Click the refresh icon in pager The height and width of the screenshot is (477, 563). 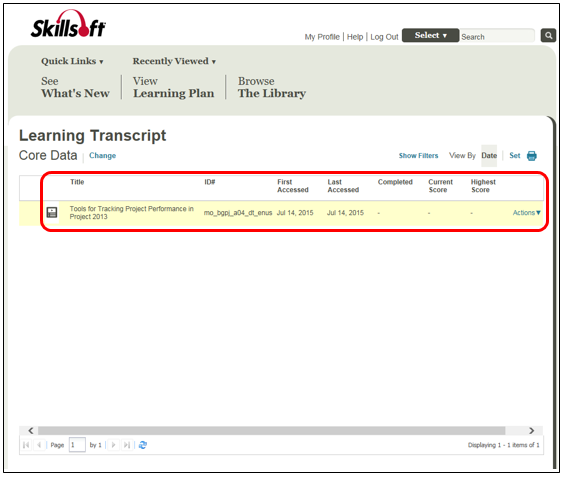coord(143,445)
